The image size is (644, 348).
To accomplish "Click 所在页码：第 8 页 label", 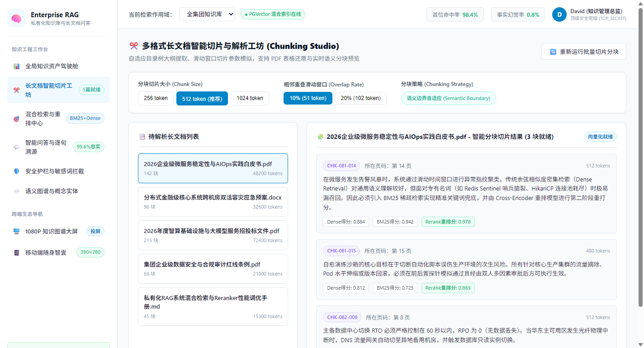I will pos(388,317).
